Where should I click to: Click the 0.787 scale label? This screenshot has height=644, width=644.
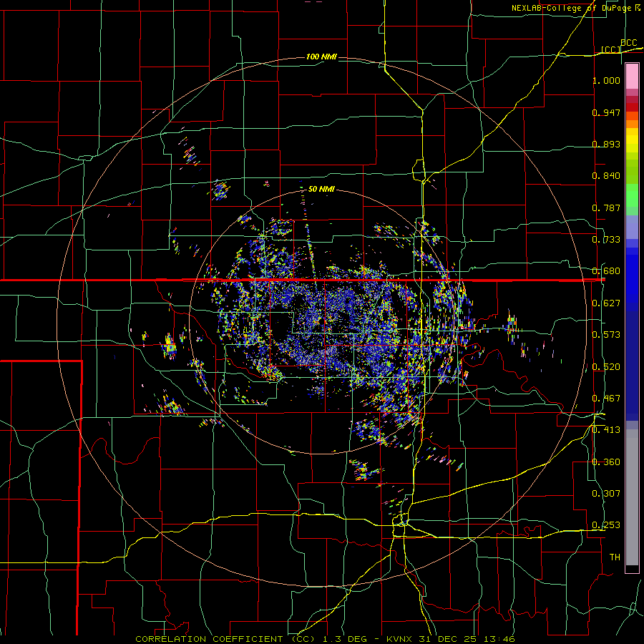click(606, 208)
